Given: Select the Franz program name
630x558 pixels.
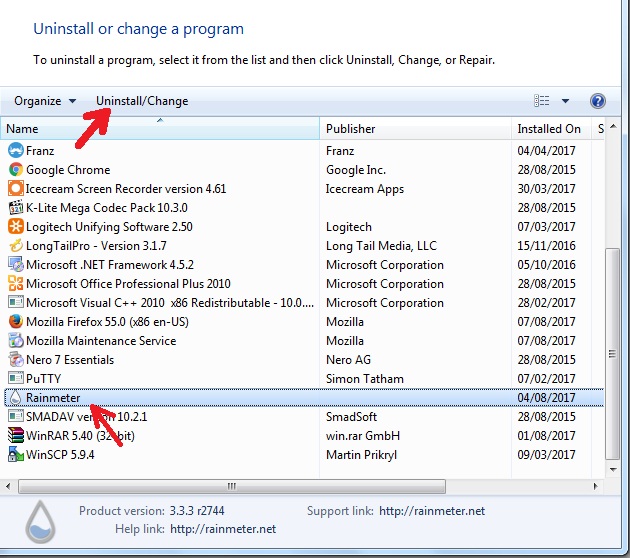Looking at the screenshot, I should tap(40, 151).
